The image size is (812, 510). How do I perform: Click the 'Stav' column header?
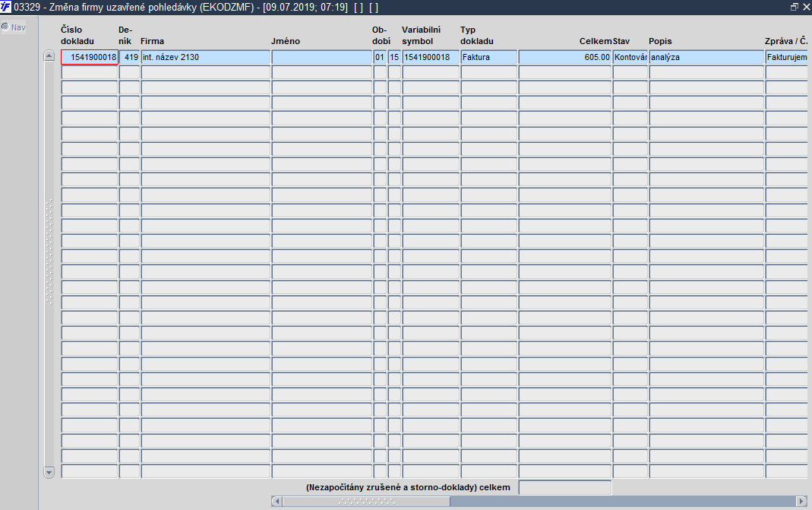click(x=621, y=41)
